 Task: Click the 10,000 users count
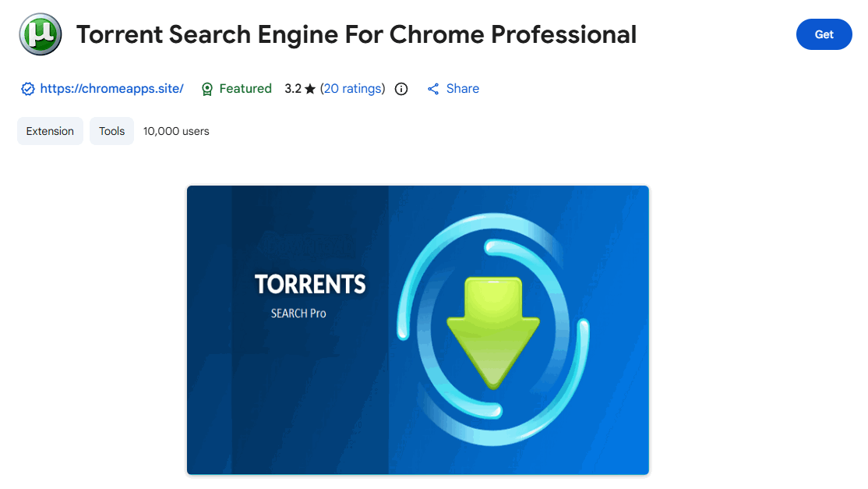click(176, 131)
